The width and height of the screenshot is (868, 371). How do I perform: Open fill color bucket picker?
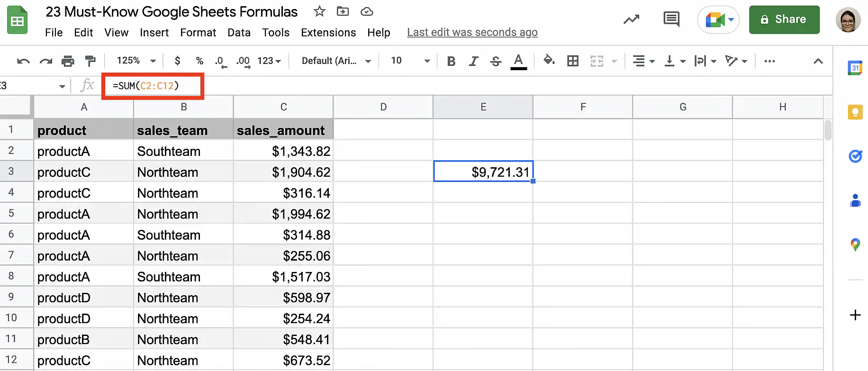(x=549, y=60)
